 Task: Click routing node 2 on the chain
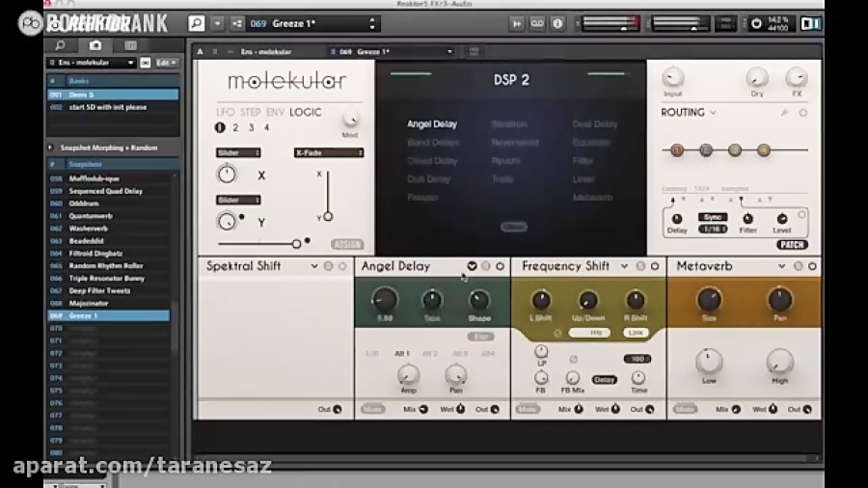[706, 149]
